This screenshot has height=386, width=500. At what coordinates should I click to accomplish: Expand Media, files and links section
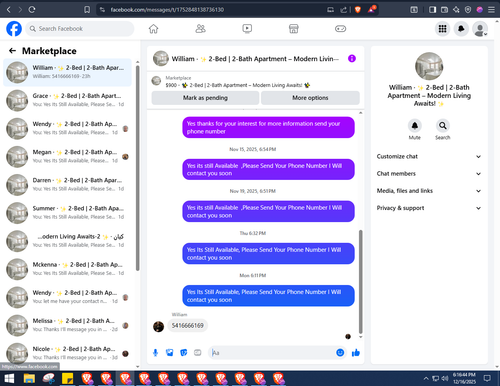tap(429, 191)
